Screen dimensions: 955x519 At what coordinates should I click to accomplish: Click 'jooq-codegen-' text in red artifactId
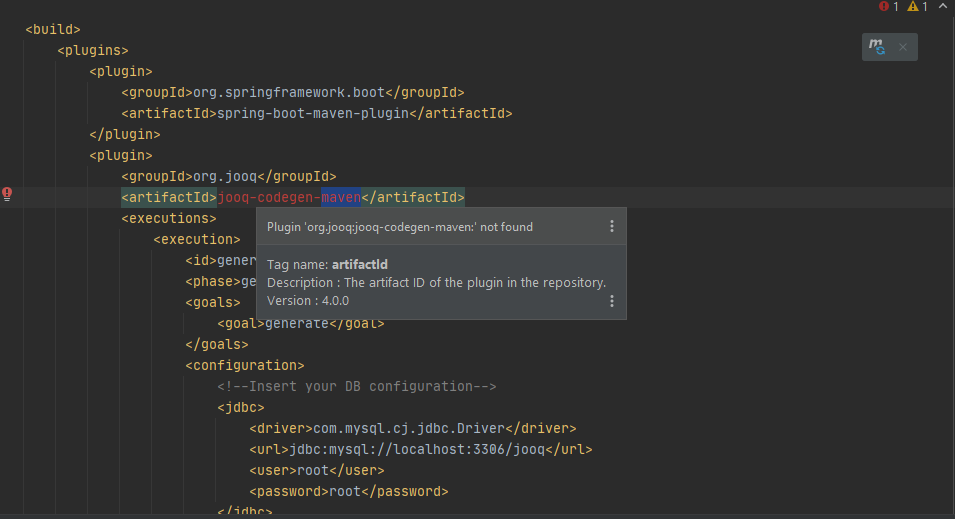(269, 197)
